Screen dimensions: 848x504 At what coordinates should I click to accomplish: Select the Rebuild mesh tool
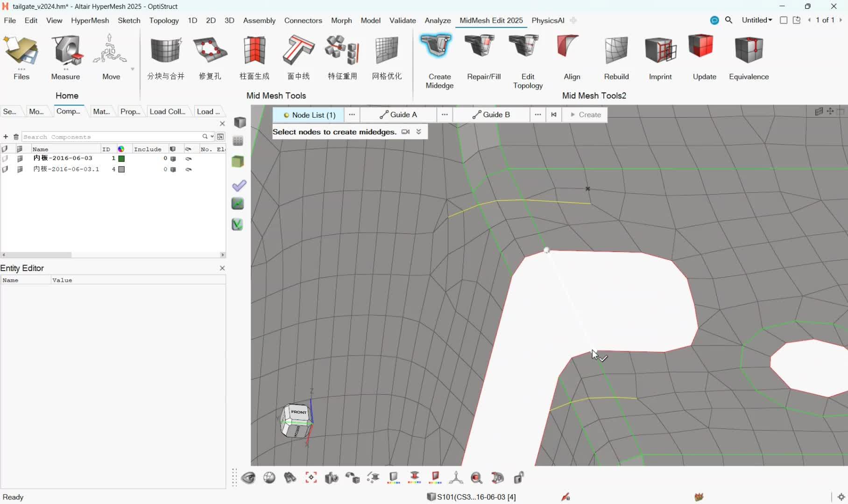pos(616,50)
